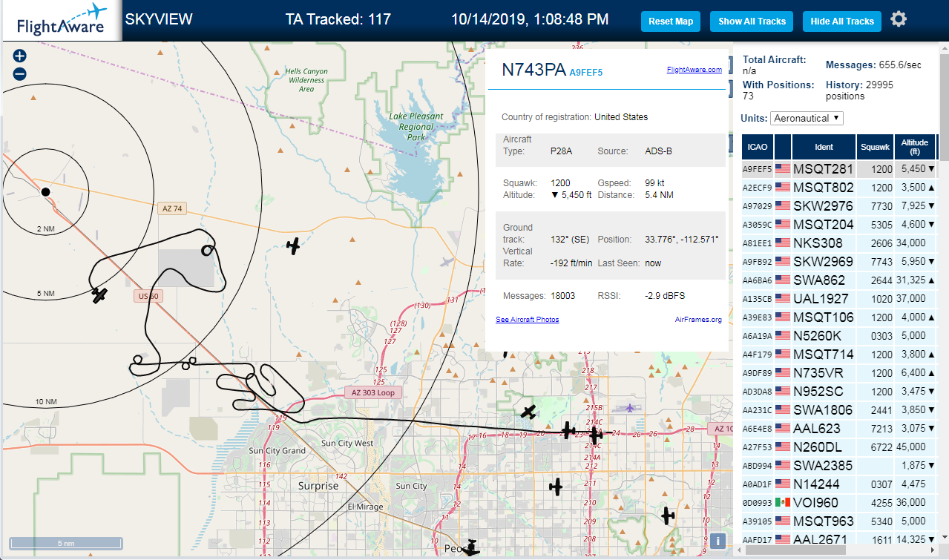Open the AirFrames.org link
Screen dimensions: 949x560
[x=698, y=320]
